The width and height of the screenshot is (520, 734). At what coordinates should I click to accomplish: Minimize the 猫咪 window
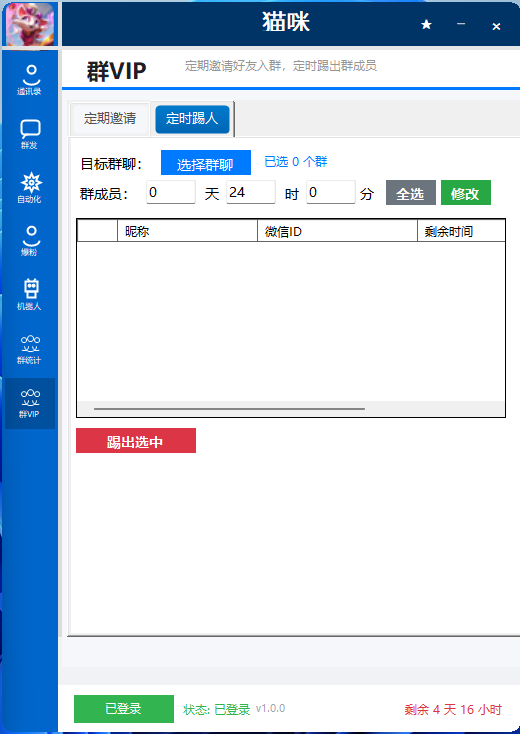click(x=461, y=24)
